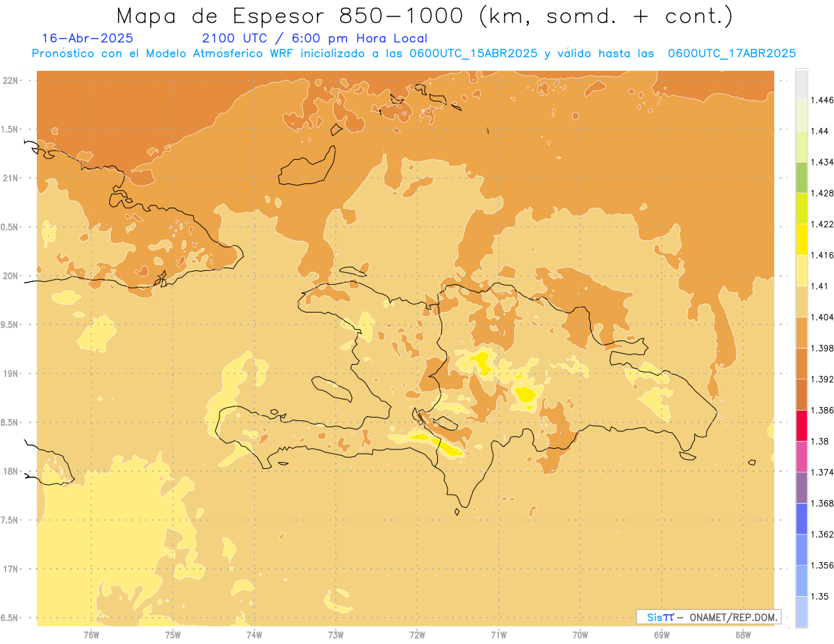Click the legend value 1.44
The image size is (834, 644).
pos(819,131)
